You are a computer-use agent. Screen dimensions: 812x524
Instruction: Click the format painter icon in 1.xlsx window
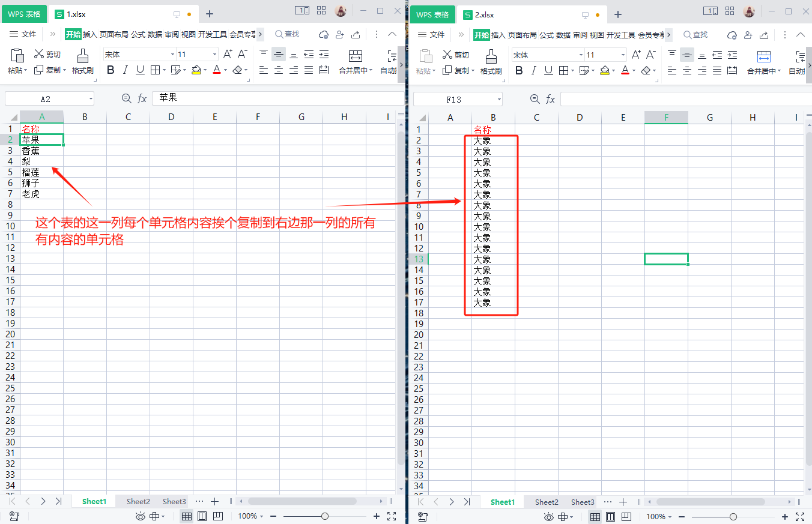pyautogui.click(x=83, y=56)
